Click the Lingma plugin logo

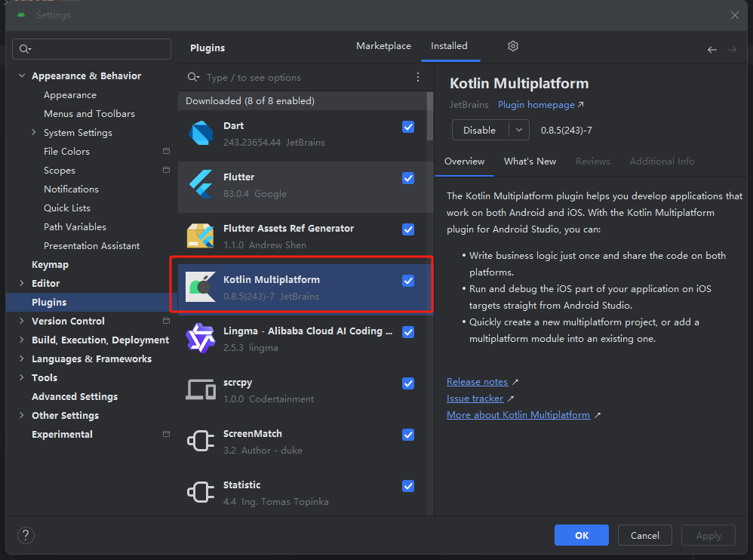(200, 338)
